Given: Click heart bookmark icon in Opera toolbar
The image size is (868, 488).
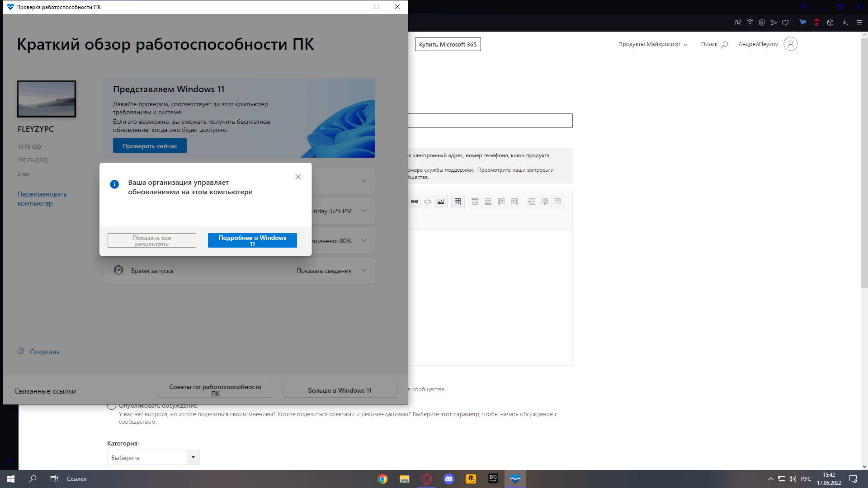Looking at the screenshot, I should pos(785,23).
